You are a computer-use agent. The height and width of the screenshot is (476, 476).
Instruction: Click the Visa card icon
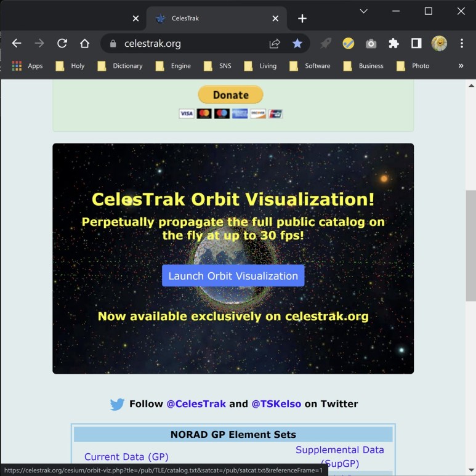tap(187, 114)
